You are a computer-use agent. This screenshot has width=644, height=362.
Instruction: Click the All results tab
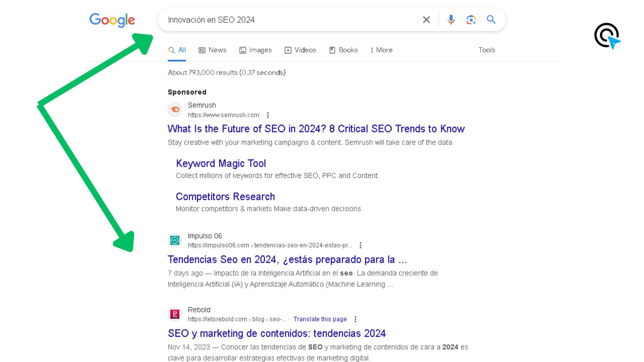click(177, 50)
